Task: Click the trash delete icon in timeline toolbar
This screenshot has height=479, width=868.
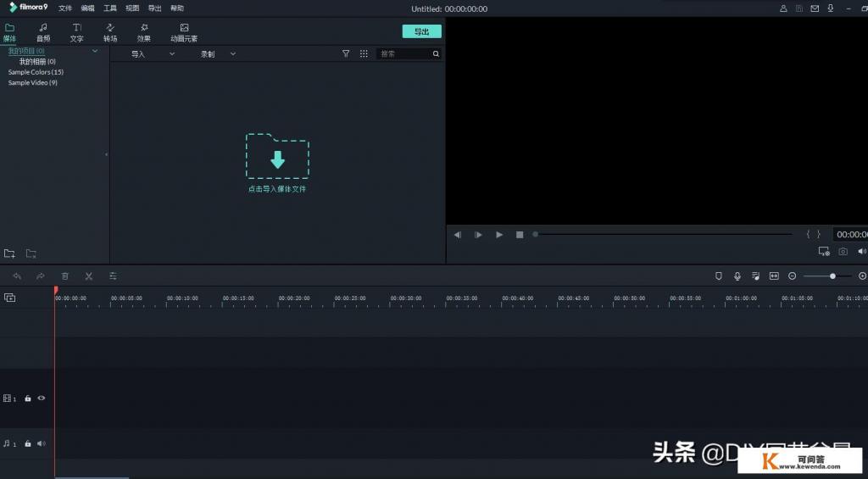Action: click(x=64, y=276)
